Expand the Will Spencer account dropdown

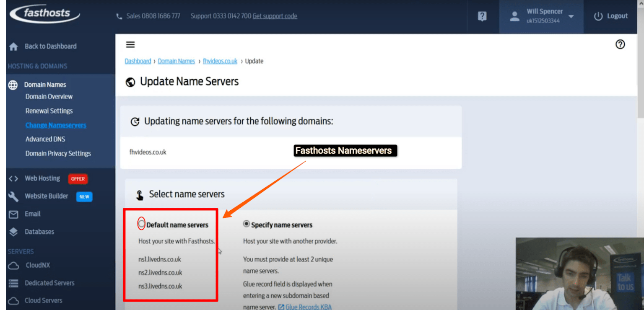571,16
